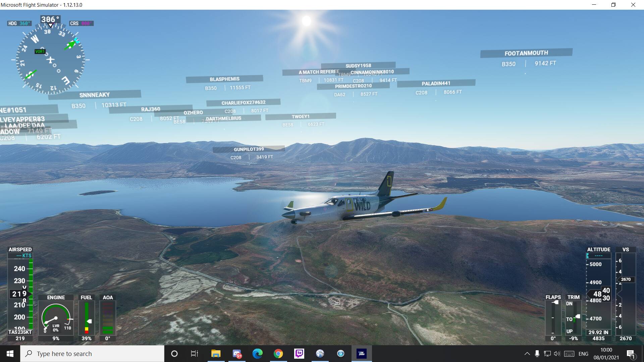Click the CHARLIEFOX27#632 nameplate
The image size is (644, 362).
(x=243, y=102)
